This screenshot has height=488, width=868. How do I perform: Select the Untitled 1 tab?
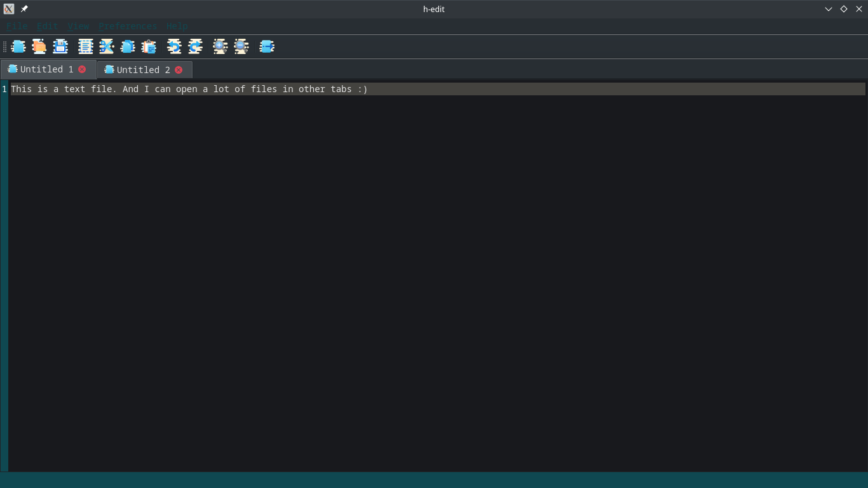point(47,69)
